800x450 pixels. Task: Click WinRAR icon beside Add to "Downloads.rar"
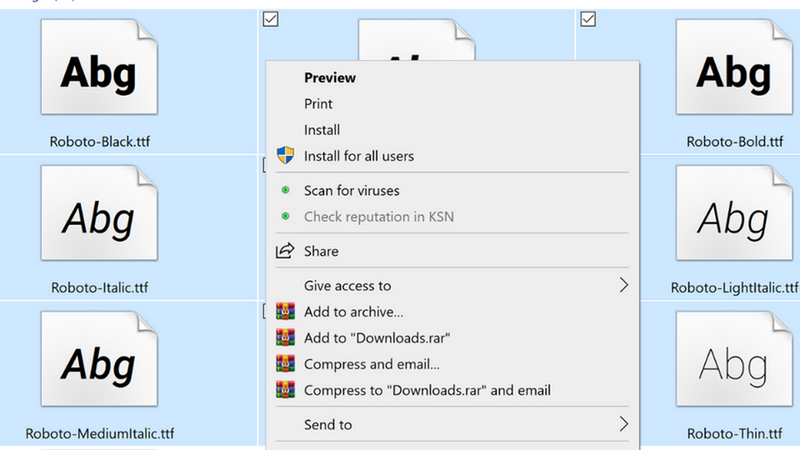pyautogui.click(x=285, y=337)
